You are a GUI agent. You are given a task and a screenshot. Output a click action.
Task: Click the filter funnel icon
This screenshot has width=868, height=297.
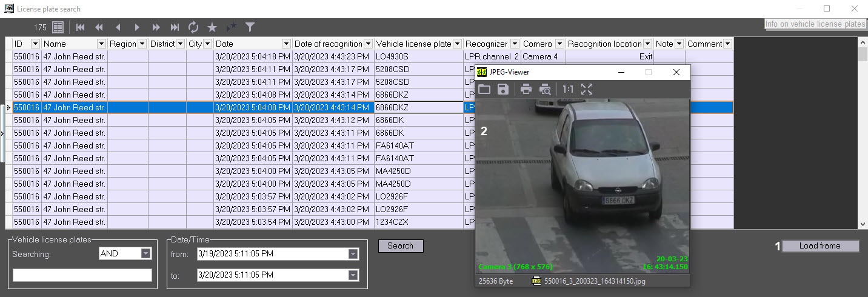click(x=249, y=27)
